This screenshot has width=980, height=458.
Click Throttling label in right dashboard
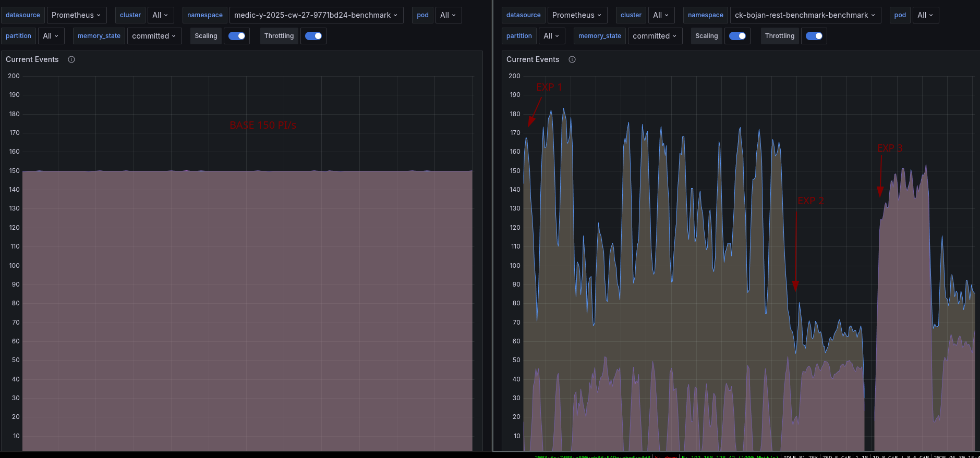click(x=780, y=36)
